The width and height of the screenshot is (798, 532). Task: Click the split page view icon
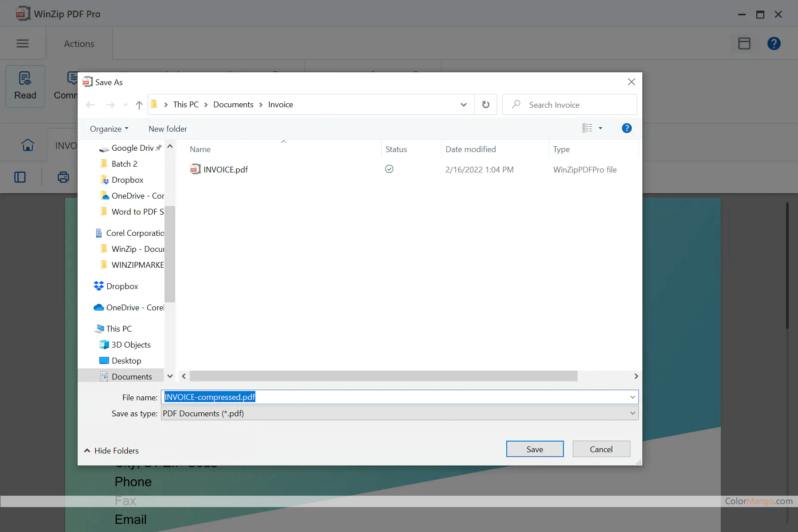tap(20, 177)
